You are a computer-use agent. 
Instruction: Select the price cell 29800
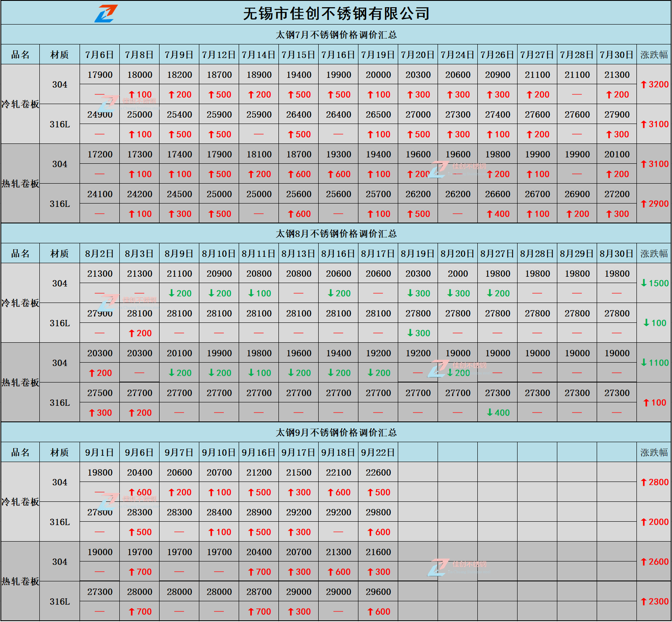tap(378, 512)
